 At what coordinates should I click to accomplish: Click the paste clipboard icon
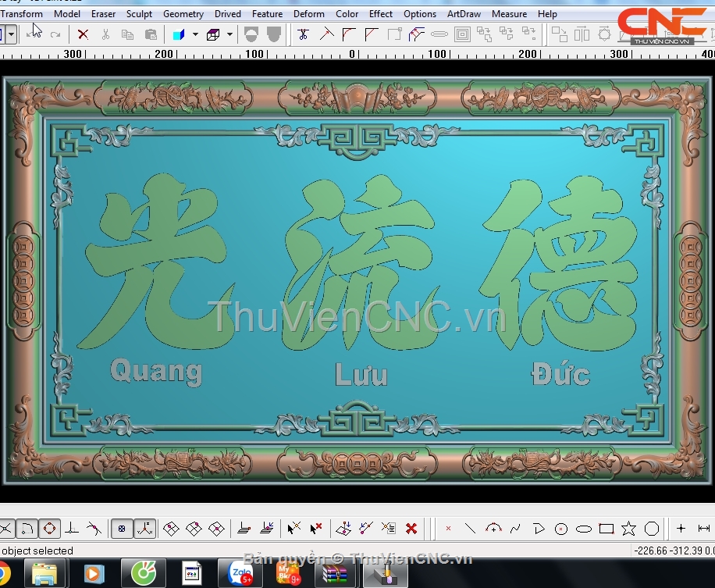(x=151, y=34)
